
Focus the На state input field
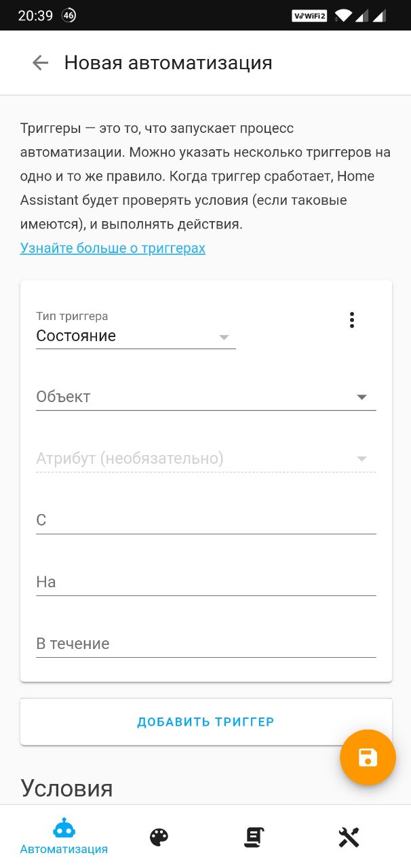(x=206, y=583)
